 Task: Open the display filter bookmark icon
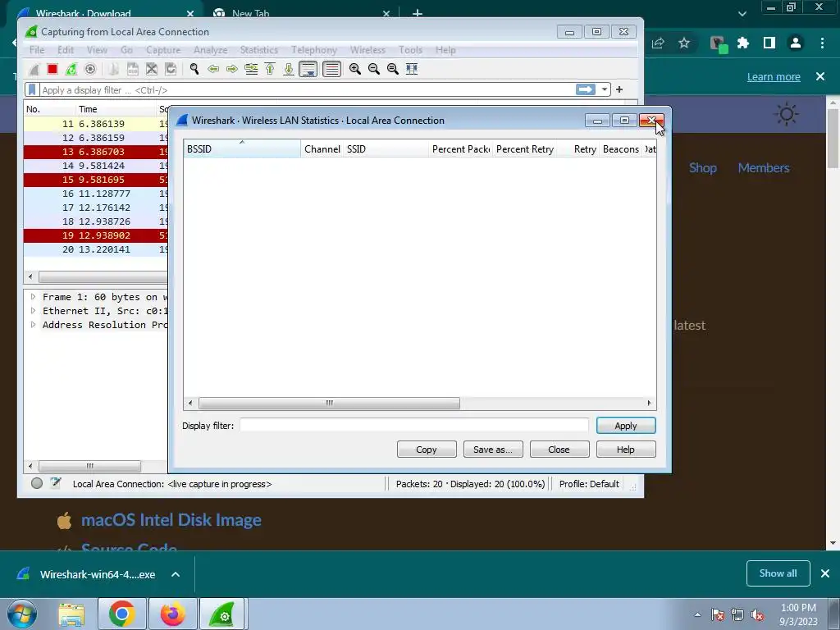click(x=32, y=89)
